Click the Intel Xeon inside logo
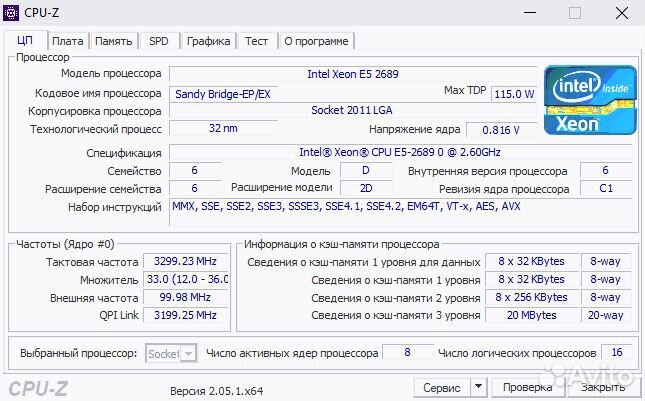Screen dimensions: 645x401 [x=590, y=100]
